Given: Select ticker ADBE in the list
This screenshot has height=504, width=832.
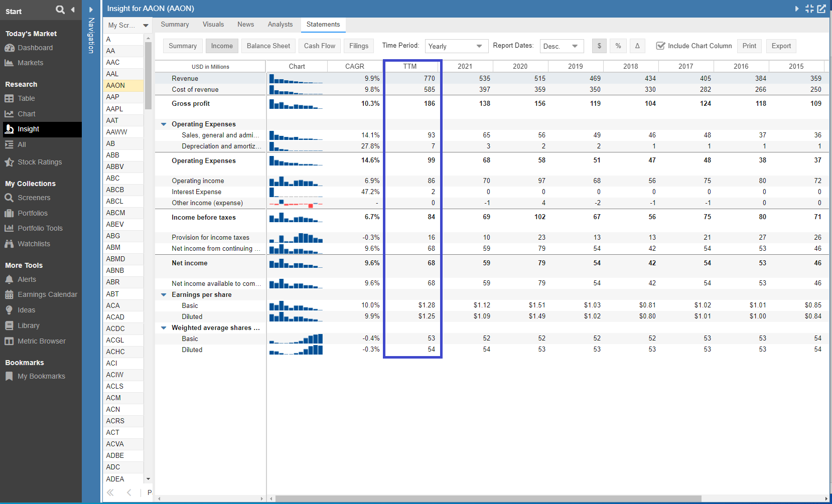Looking at the screenshot, I should [x=123, y=455].
